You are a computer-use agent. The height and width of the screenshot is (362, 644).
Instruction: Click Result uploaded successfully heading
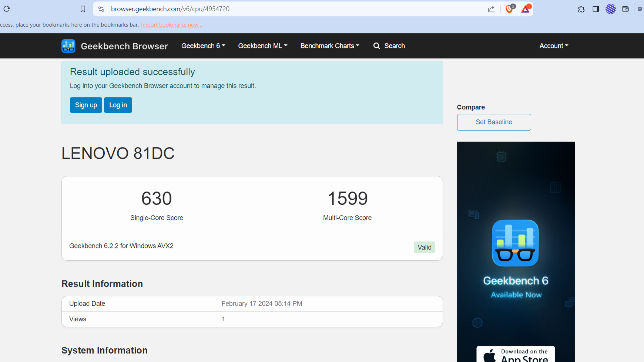tap(133, 72)
